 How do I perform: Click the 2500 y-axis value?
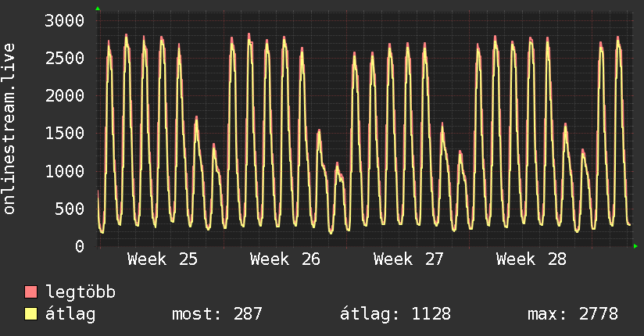pyautogui.click(x=65, y=59)
